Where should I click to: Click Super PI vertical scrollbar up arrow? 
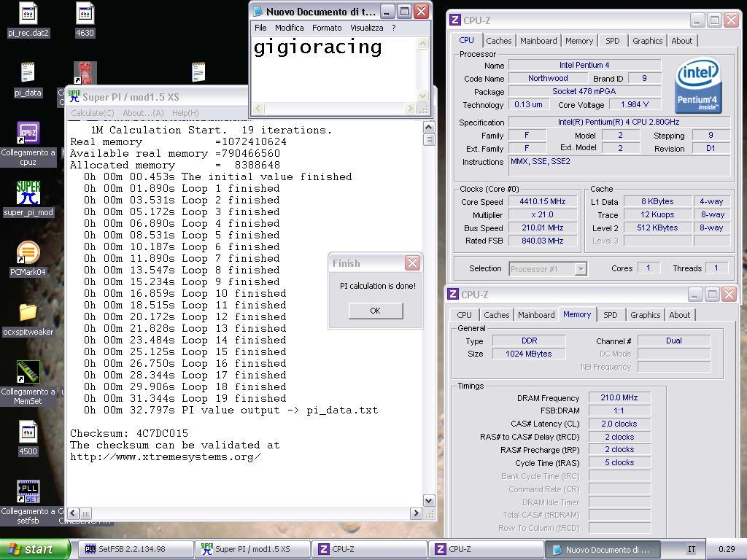(428, 128)
